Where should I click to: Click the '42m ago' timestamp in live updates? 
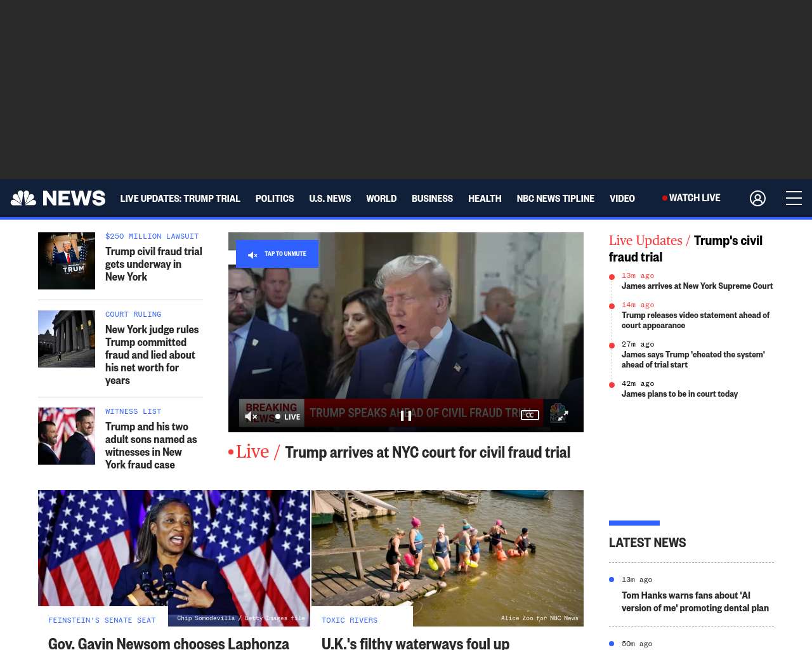(638, 383)
